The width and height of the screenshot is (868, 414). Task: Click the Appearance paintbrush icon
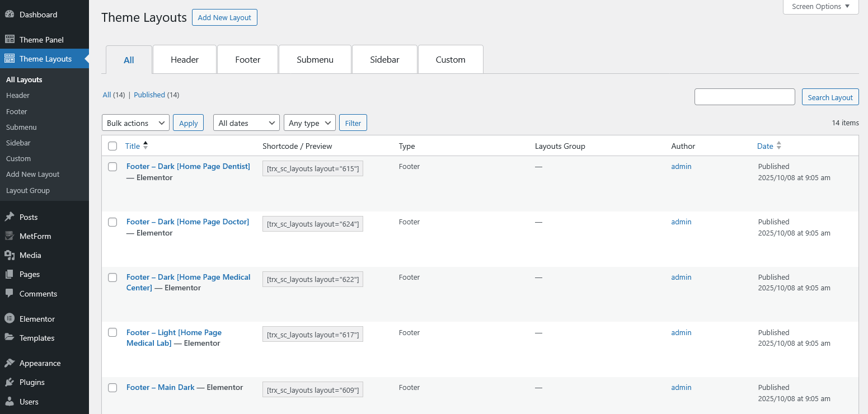point(10,363)
